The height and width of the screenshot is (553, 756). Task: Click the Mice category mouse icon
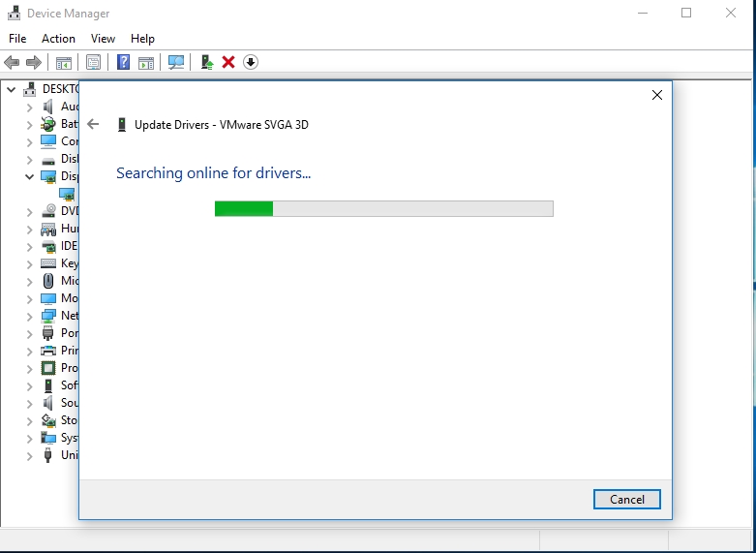pos(48,281)
